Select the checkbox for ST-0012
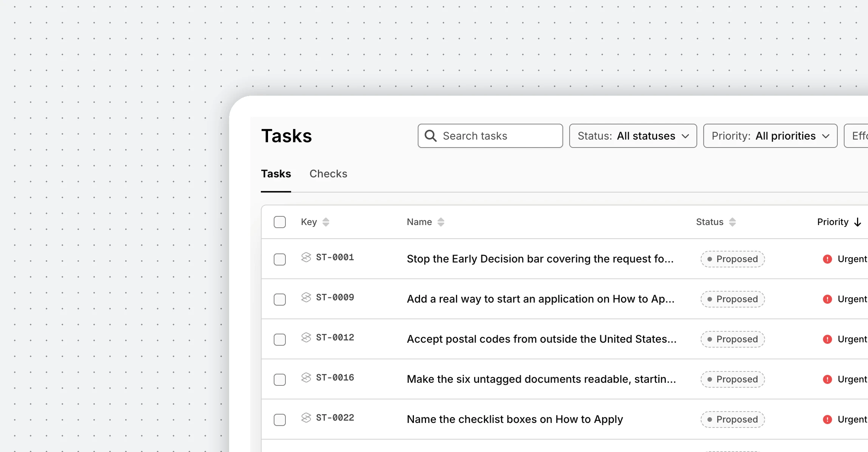 point(280,340)
